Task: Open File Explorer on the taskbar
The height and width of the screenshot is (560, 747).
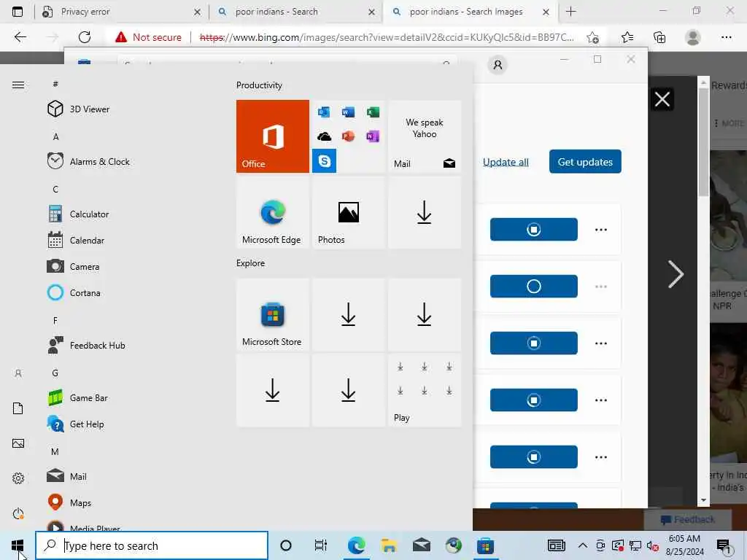Action: (389, 545)
